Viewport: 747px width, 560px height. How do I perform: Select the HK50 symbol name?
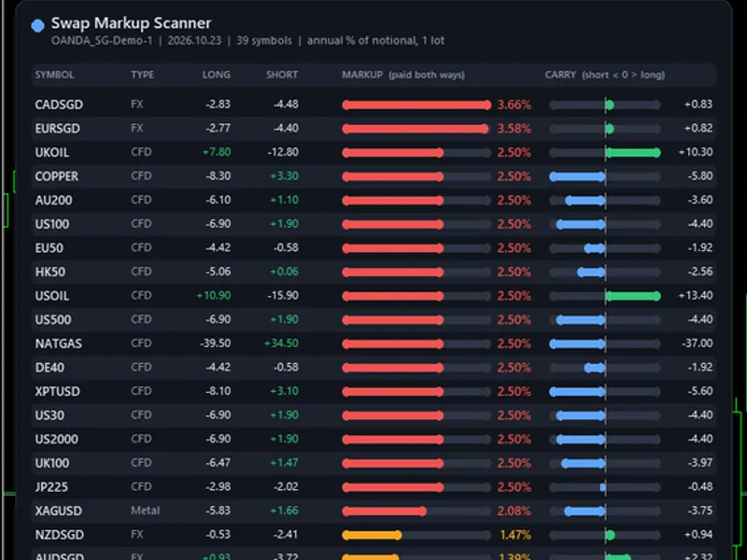[x=50, y=272]
